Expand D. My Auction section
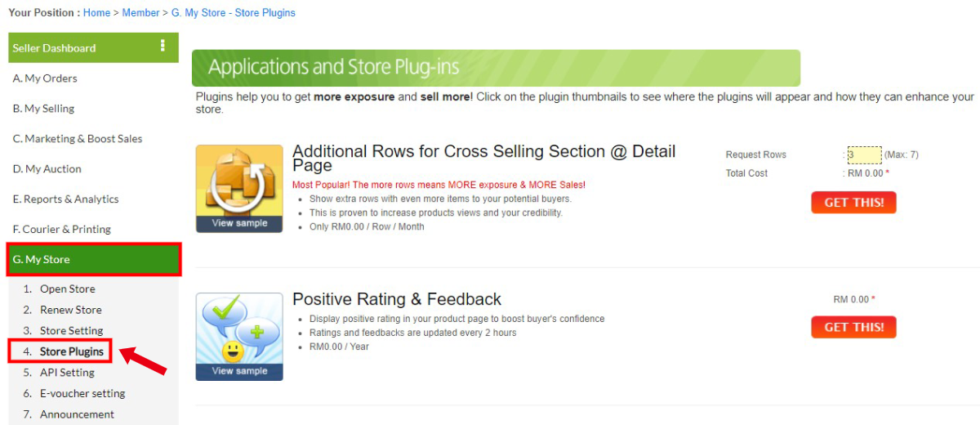This screenshot has height=425, width=980. [93, 169]
